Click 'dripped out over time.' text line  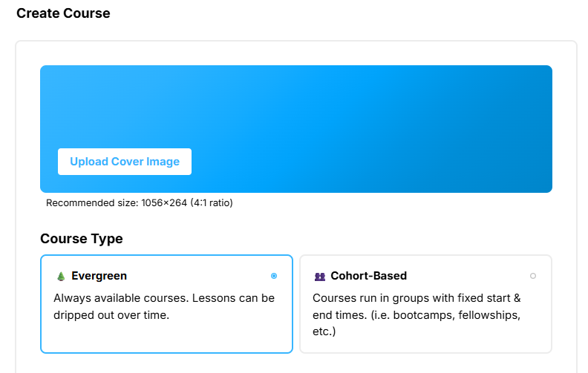click(111, 315)
